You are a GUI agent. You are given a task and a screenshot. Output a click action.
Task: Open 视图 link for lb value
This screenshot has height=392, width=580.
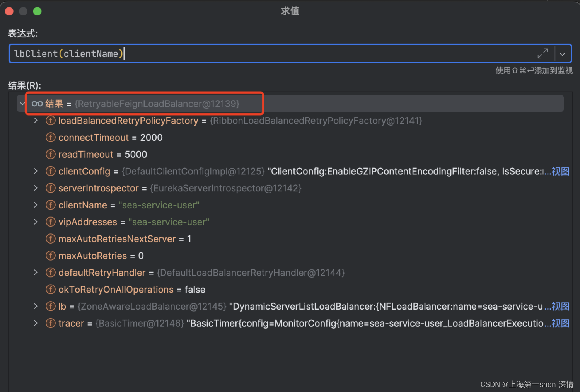tap(560, 306)
